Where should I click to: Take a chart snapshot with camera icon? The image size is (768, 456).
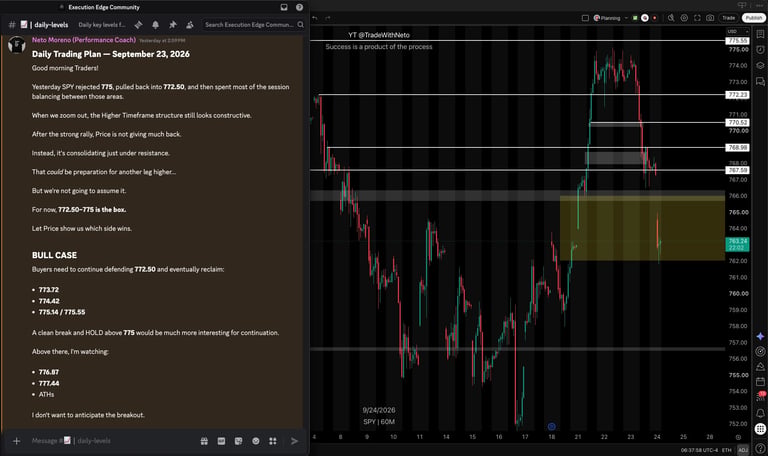pyautogui.click(x=710, y=18)
